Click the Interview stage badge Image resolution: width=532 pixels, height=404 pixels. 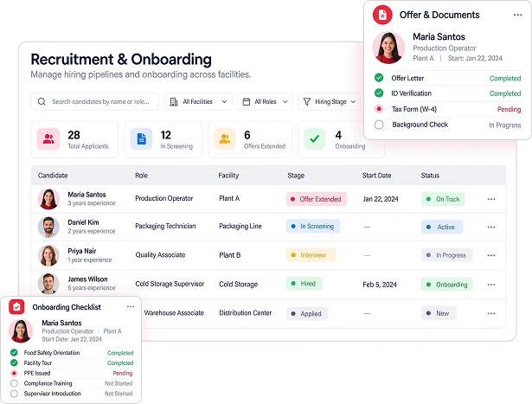(311, 255)
